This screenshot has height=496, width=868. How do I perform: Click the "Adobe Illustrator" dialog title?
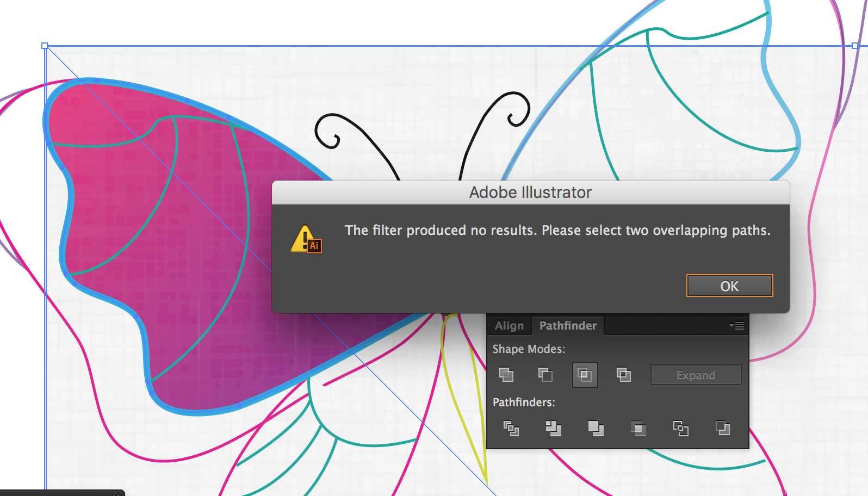pos(530,193)
